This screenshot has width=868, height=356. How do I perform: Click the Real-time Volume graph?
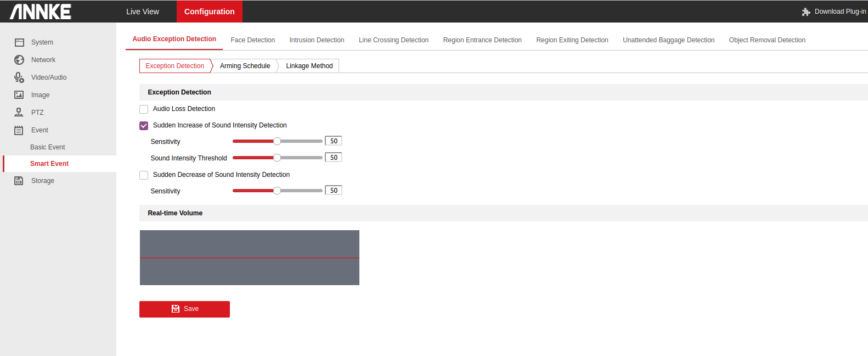pos(250,258)
